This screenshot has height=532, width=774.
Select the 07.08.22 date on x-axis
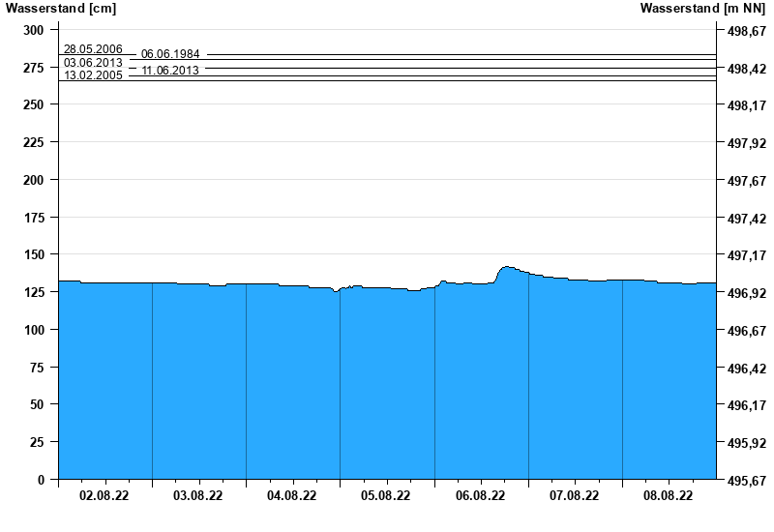point(574,496)
